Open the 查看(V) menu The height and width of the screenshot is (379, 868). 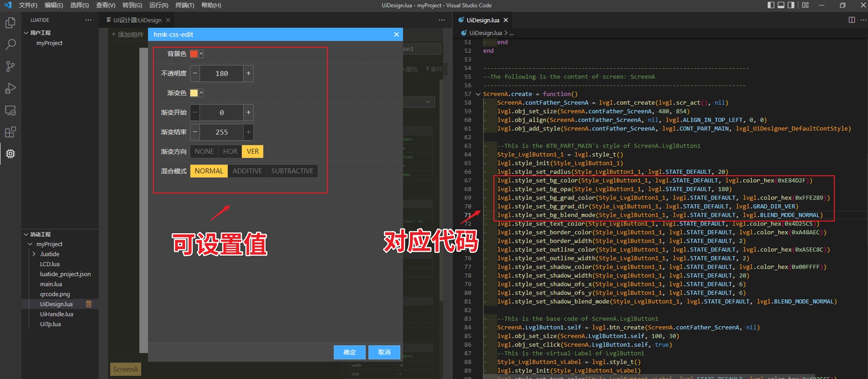[x=106, y=5]
